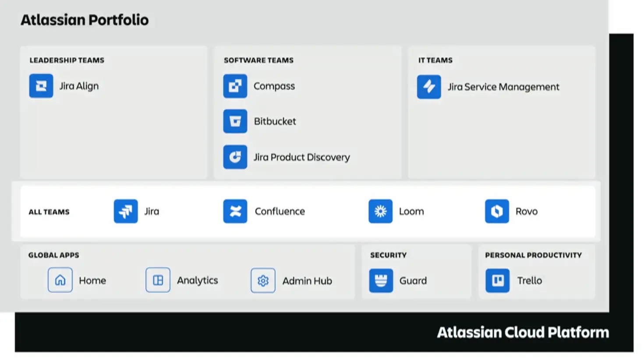Click the Jira icon in All Teams
Screen dimensions: 644x360
click(x=126, y=212)
